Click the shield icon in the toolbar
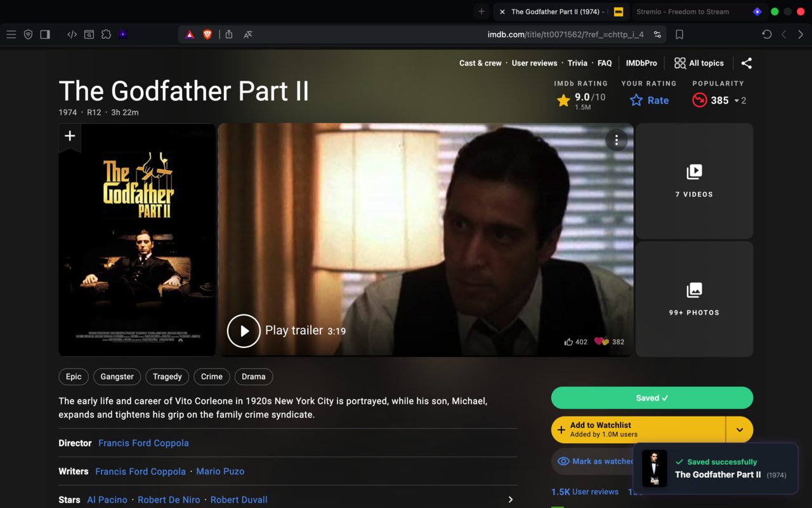The height and width of the screenshot is (508, 812). (28, 34)
